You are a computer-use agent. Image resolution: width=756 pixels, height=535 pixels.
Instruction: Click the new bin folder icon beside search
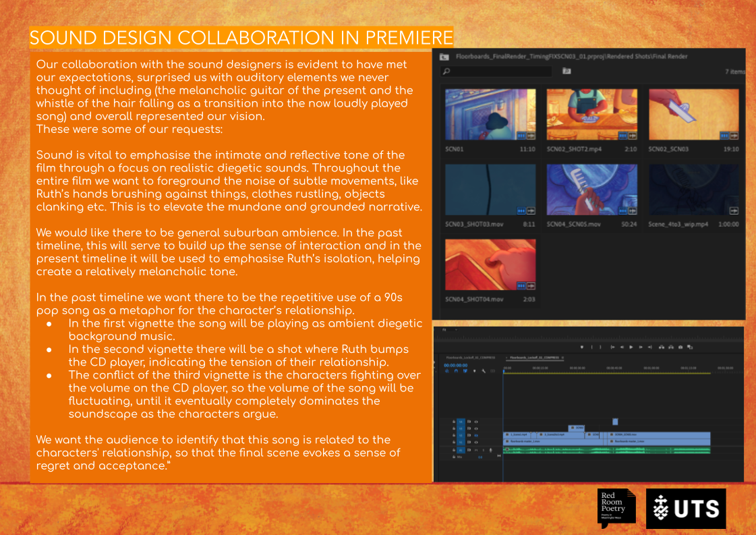tap(566, 71)
